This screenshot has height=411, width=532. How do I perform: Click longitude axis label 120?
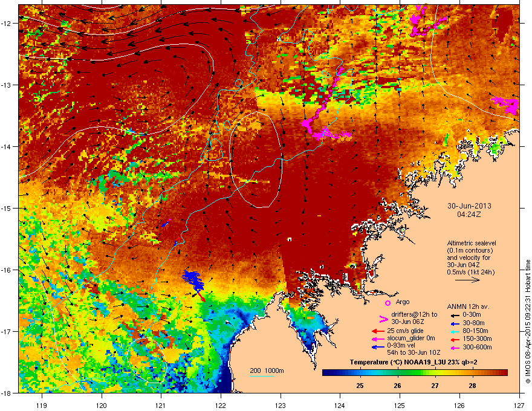(102, 405)
